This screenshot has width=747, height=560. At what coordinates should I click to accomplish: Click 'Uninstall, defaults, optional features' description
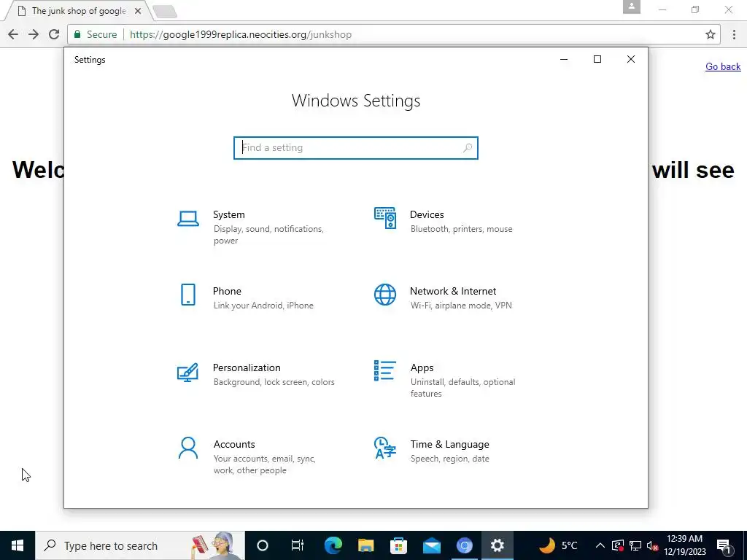pos(463,388)
